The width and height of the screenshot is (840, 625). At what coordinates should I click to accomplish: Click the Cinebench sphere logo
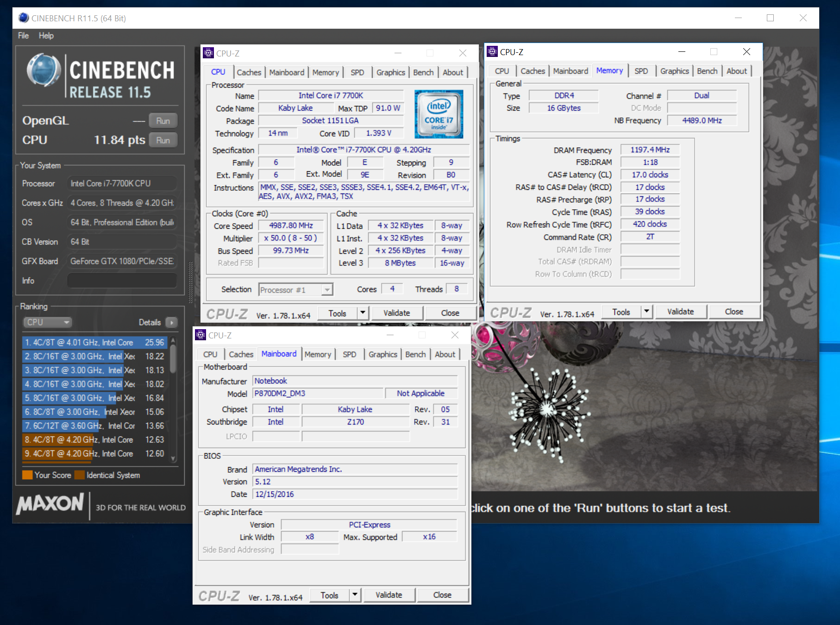coord(44,70)
